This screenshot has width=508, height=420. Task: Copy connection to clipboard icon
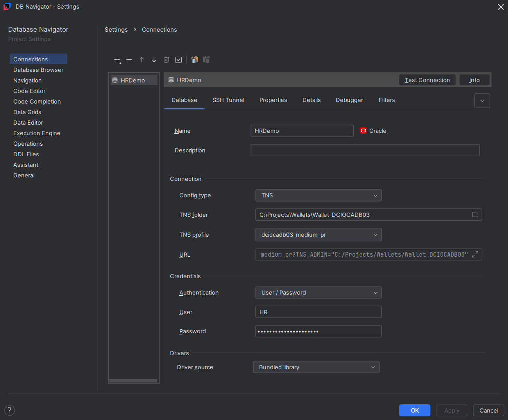click(195, 60)
